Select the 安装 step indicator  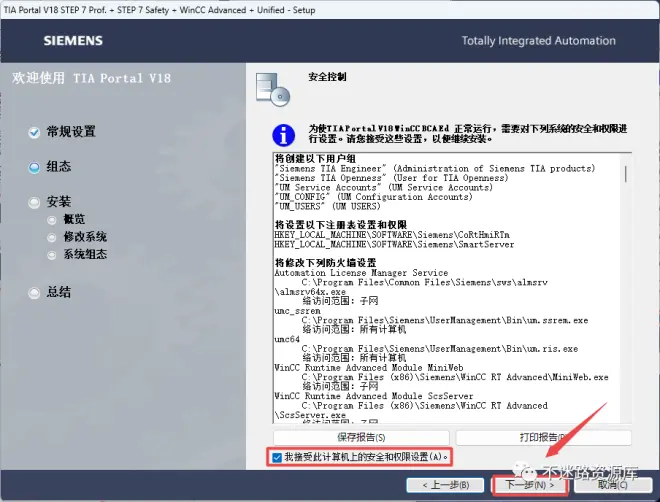[x=35, y=203]
